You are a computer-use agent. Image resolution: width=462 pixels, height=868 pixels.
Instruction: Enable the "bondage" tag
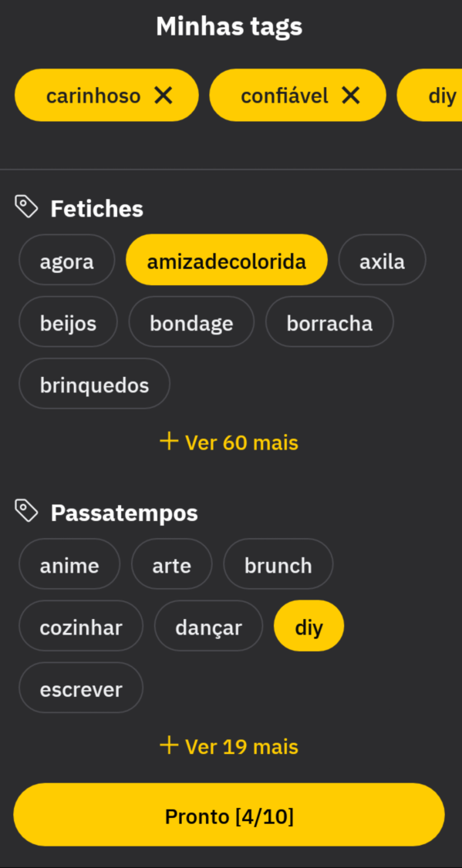pos(191,322)
